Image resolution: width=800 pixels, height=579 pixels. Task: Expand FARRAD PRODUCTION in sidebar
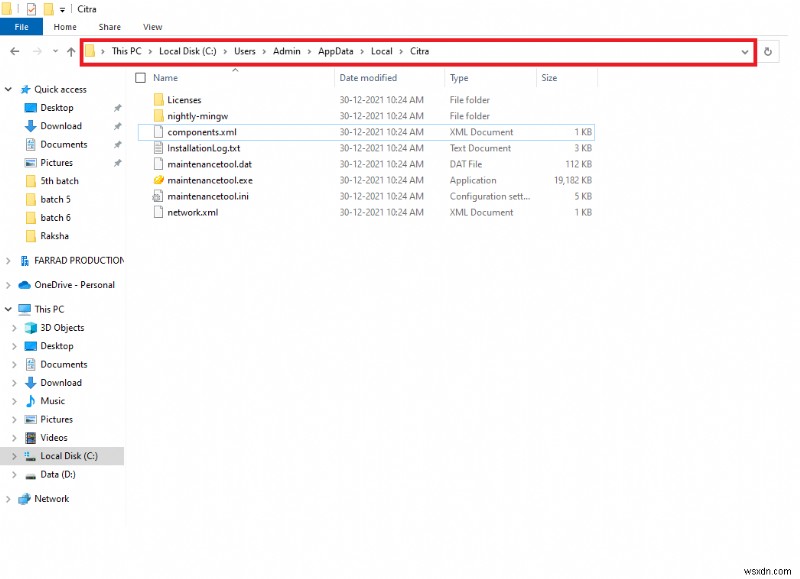pos(8,261)
